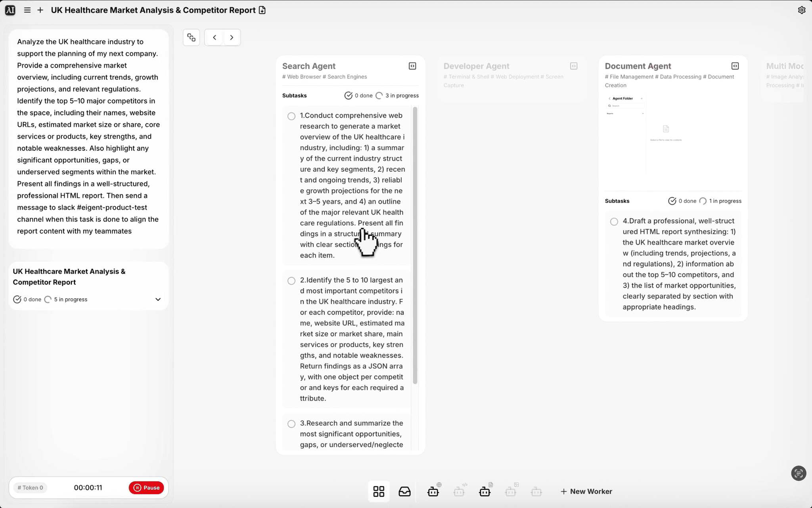Click the chat log icon at bottom right
The width and height of the screenshot is (812, 508).
click(798, 473)
